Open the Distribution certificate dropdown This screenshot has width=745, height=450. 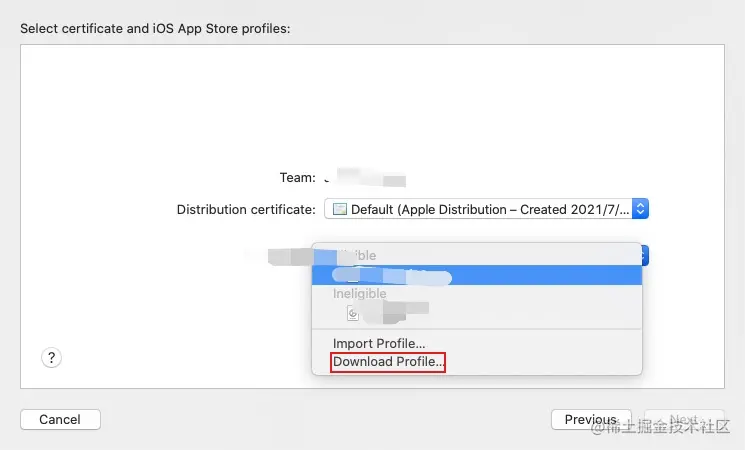(486, 209)
